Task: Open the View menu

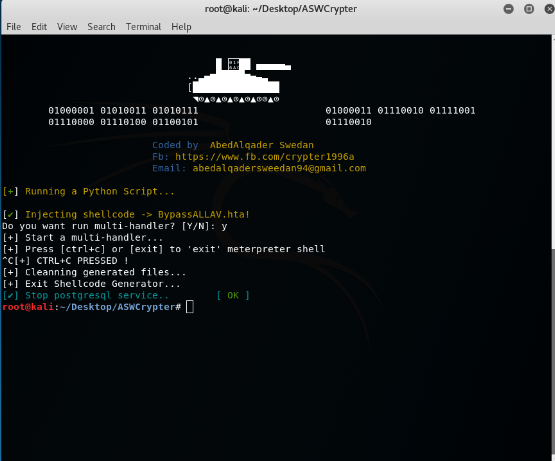Action: coord(67,27)
